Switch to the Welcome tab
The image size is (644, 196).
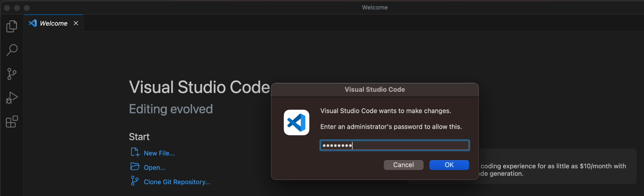(x=53, y=23)
